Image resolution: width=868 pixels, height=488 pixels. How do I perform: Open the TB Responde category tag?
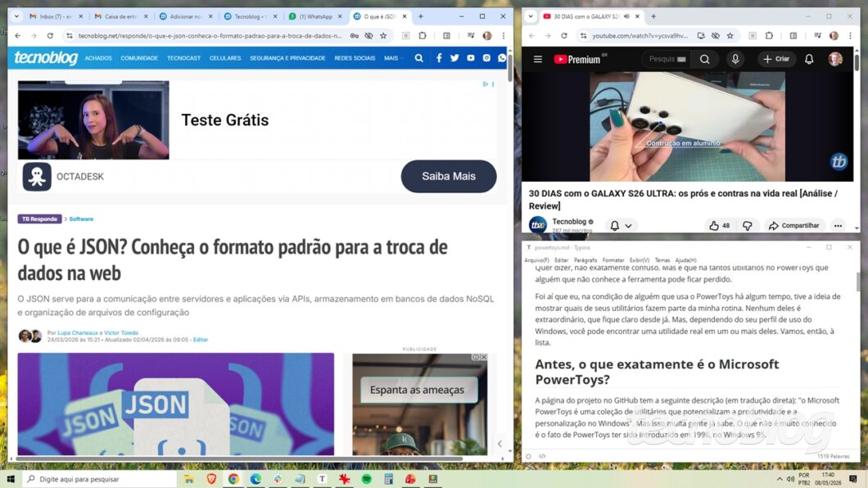pyautogui.click(x=39, y=219)
